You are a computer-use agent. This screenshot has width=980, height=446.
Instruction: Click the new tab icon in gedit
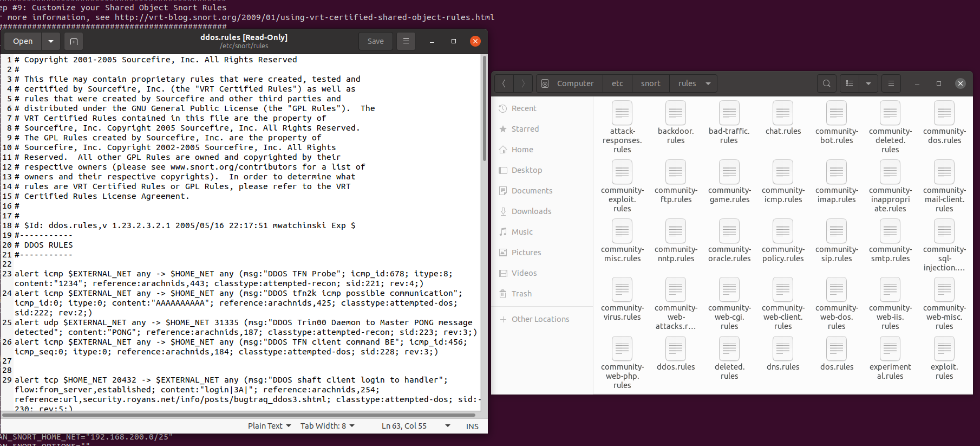(x=74, y=41)
